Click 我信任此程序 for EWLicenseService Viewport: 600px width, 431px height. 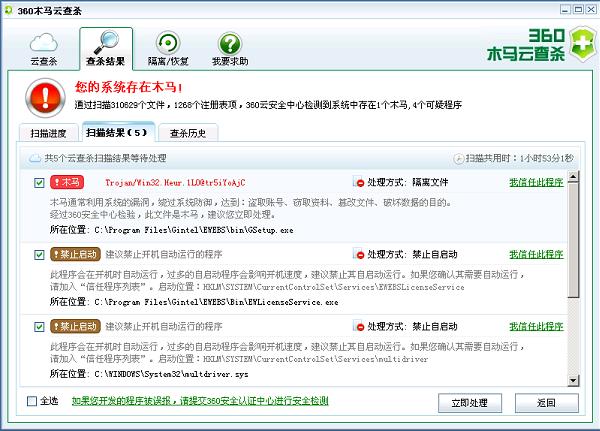point(536,254)
